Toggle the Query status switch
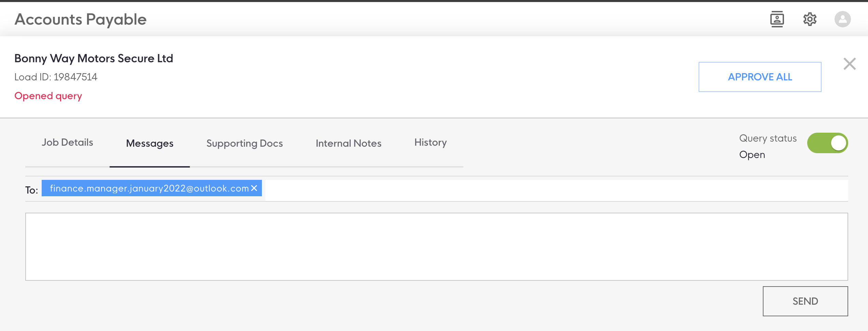Image resolution: width=868 pixels, height=331 pixels. [x=827, y=143]
